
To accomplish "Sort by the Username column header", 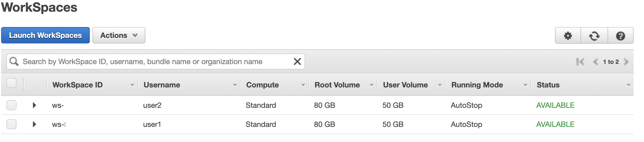I will click(x=162, y=85).
